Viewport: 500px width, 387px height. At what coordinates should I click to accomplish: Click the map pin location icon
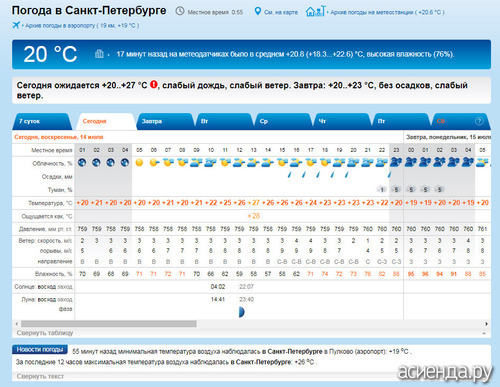(257, 11)
